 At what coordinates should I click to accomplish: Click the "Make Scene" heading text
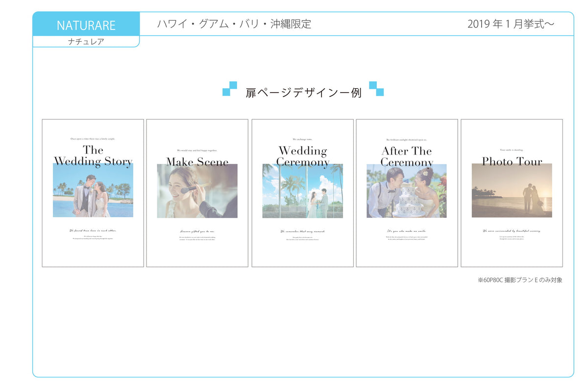click(x=197, y=161)
